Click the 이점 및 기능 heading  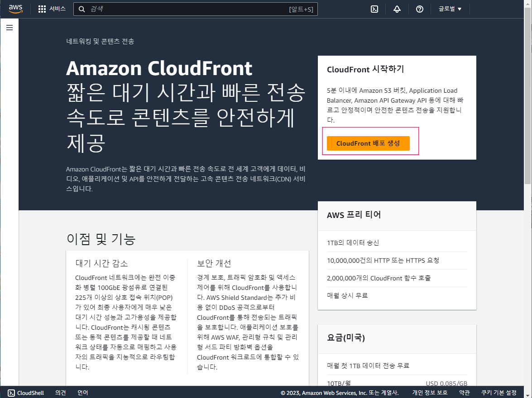click(x=101, y=239)
